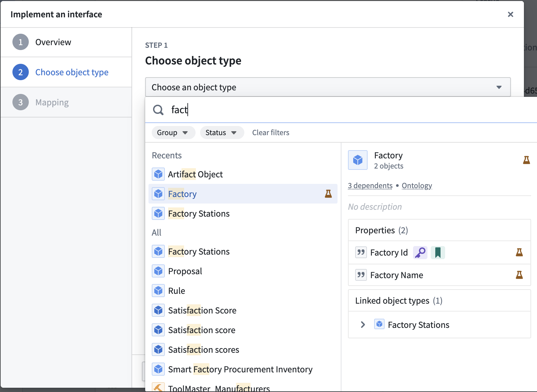The width and height of the screenshot is (537, 392).
Task: Click the experimental flask icon in Factory row
Action: tap(328, 194)
